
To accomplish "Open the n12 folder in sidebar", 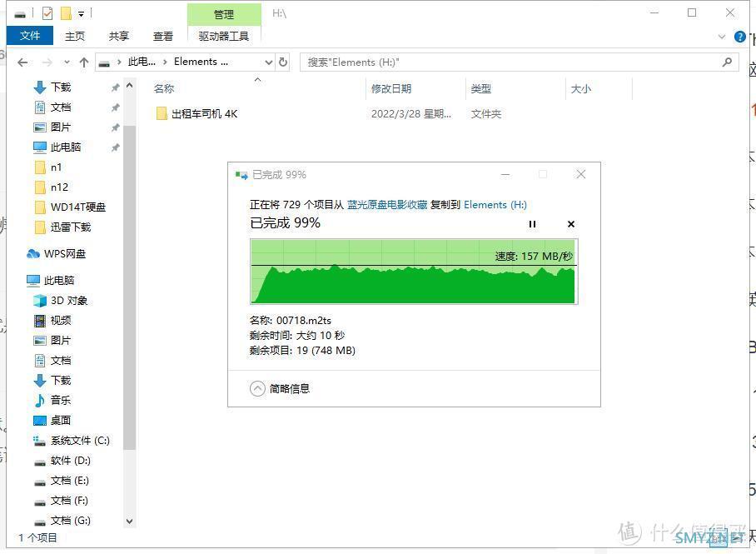I will point(59,187).
